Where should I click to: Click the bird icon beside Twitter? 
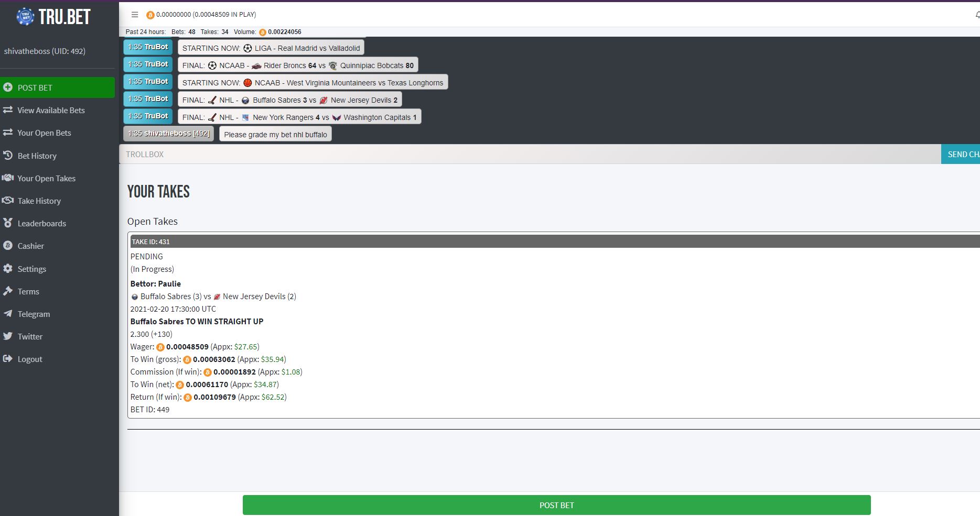[x=8, y=336]
